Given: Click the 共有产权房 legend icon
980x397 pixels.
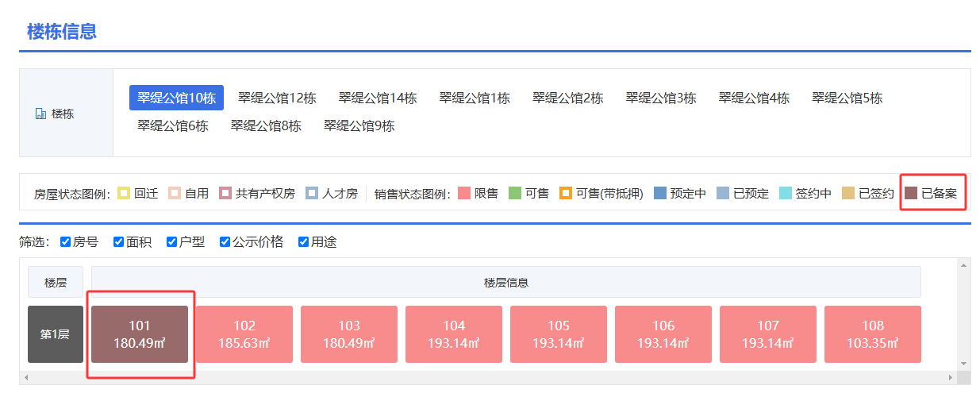Looking at the screenshot, I should click(x=225, y=193).
